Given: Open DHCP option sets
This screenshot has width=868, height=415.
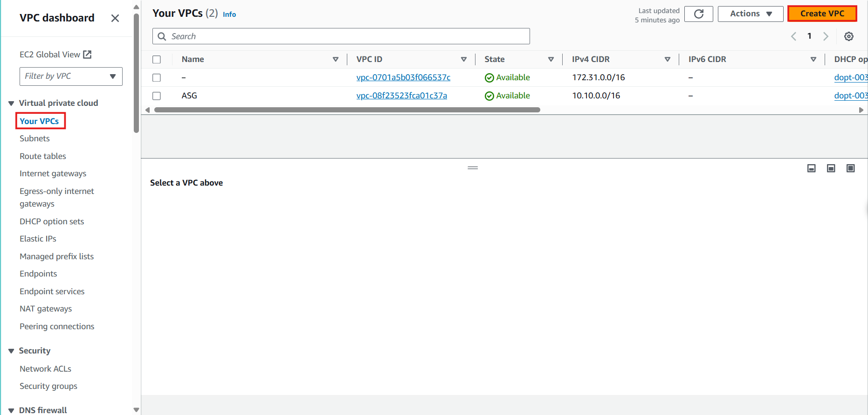Looking at the screenshot, I should [x=52, y=221].
